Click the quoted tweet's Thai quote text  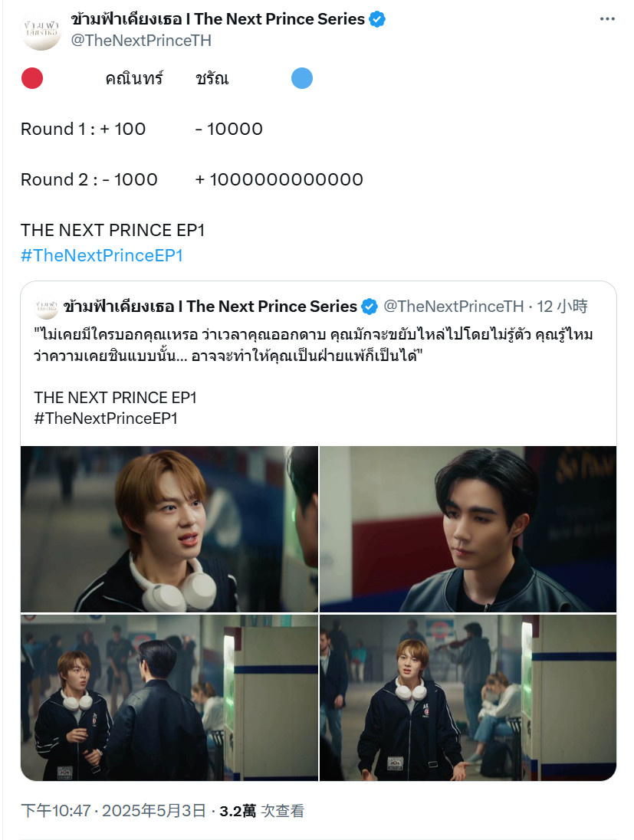pos(314,345)
